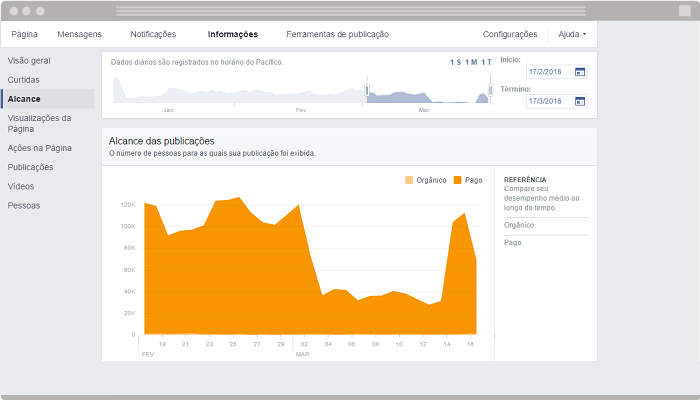The width and height of the screenshot is (700, 400).
Task: Click the browser window square button top-right
Action: click(x=685, y=11)
